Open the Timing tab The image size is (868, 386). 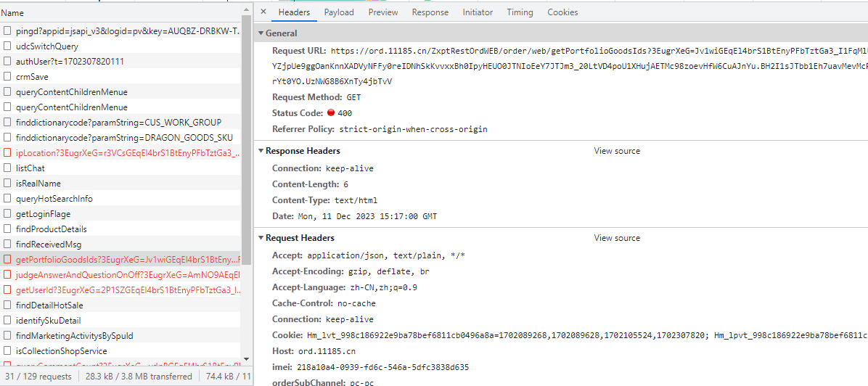[x=520, y=12]
